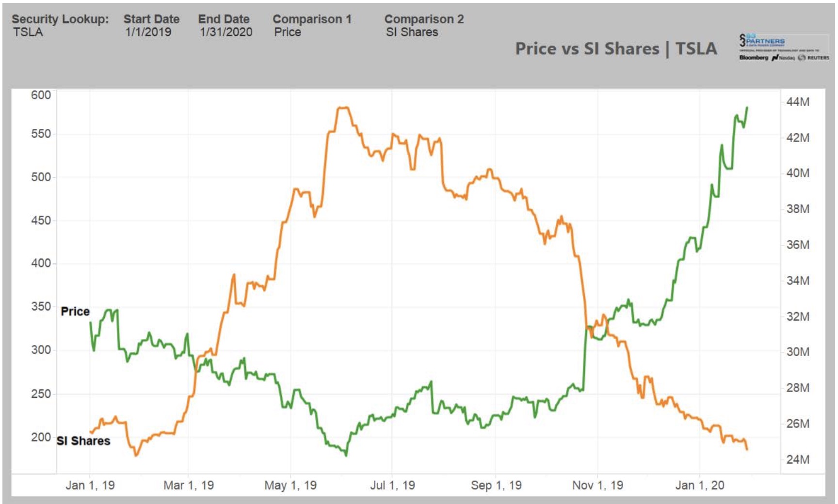The width and height of the screenshot is (838, 504).
Task: Click the May 1, 19 axis label
Action: [x=290, y=485]
